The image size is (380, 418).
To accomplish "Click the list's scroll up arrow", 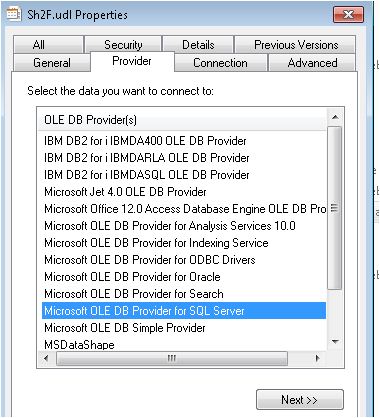I will click(x=335, y=117).
